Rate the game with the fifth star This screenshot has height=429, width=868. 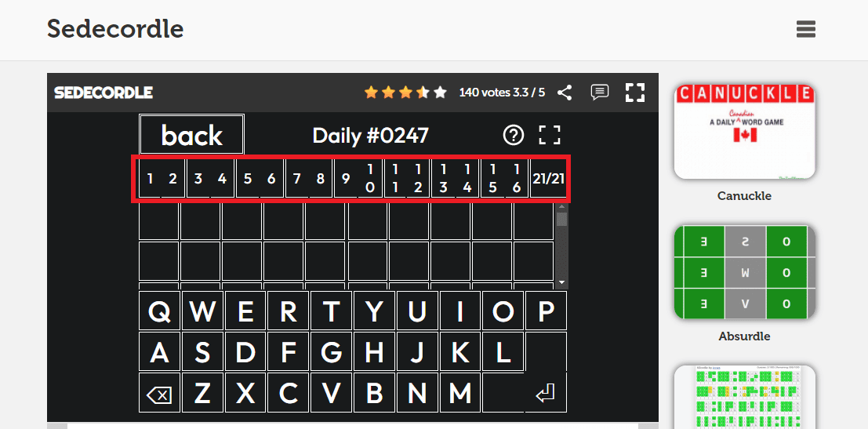tap(440, 93)
